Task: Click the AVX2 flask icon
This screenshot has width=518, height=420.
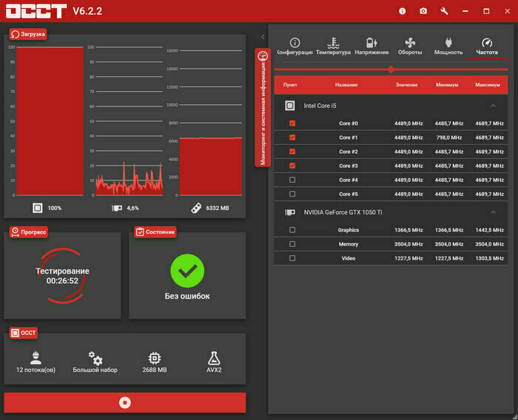Action: click(214, 358)
